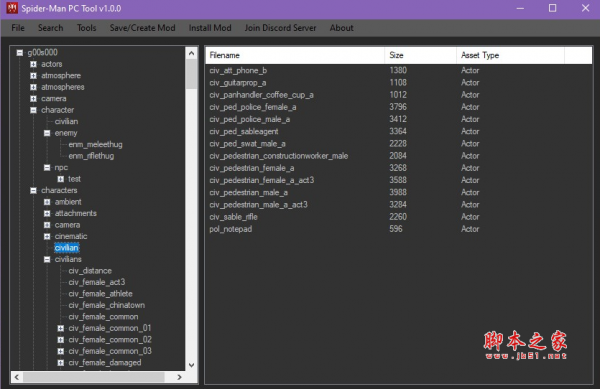Select the civ_sable_rifle file row
The height and width of the screenshot is (389, 600).
point(398,217)
